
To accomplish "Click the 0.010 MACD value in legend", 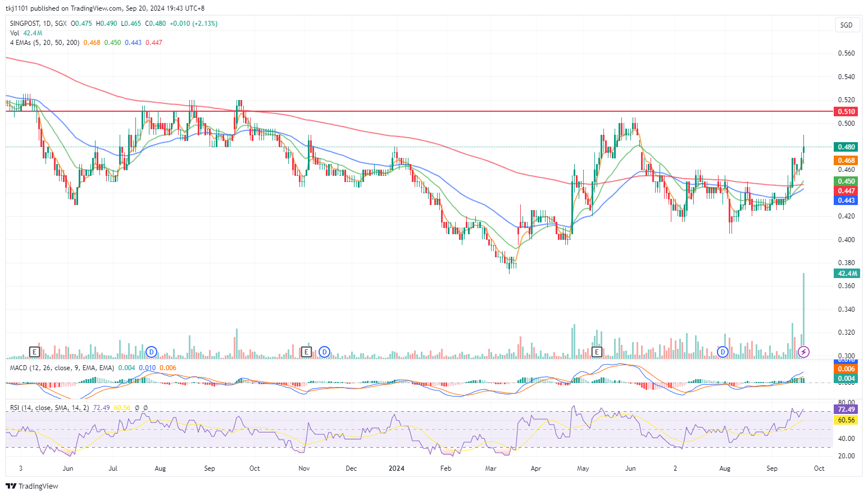I will point(147,368).
